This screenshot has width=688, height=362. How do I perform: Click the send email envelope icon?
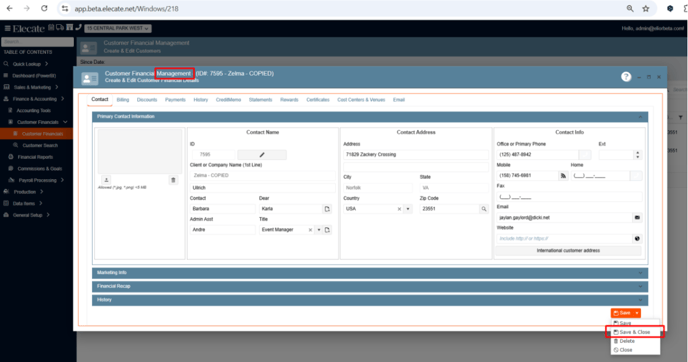(x=637, y=218)
